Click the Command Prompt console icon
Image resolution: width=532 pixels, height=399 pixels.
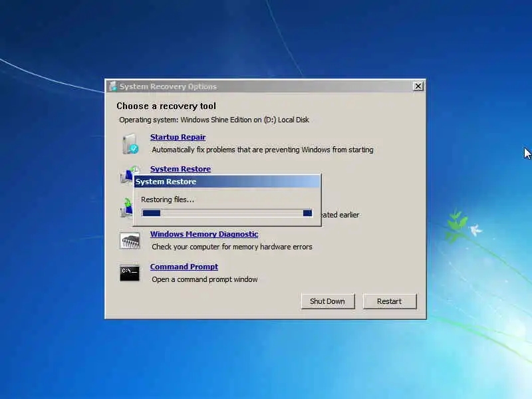pyautogui.click(x=130, y=273)
